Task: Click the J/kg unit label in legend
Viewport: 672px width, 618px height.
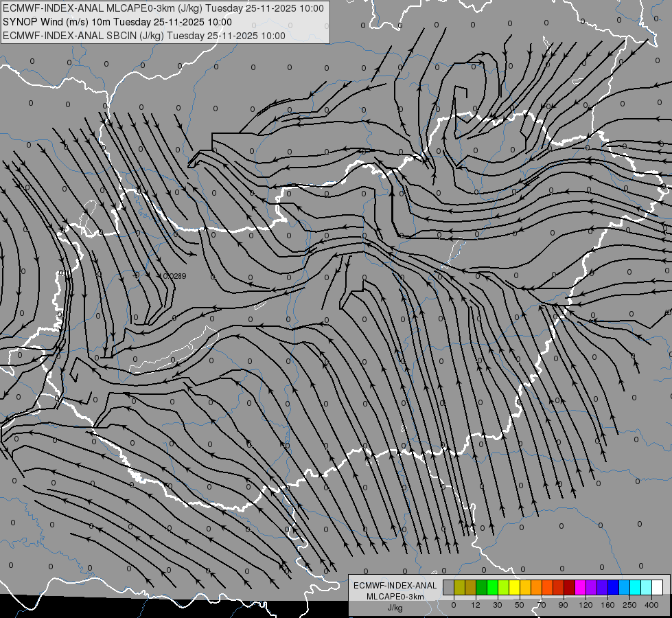Action: 395,608
